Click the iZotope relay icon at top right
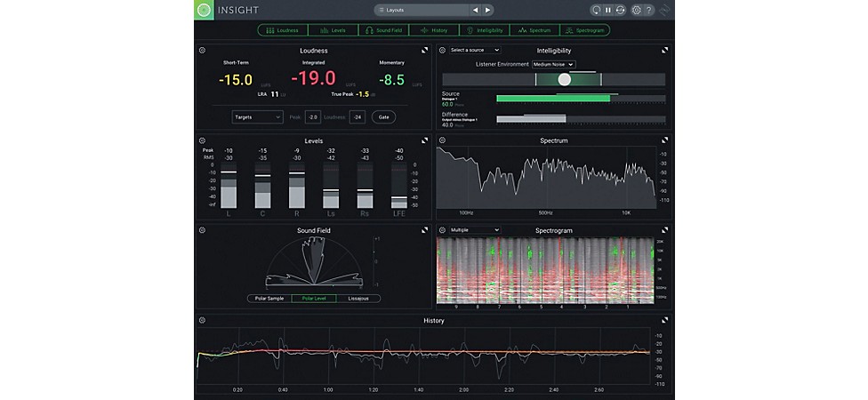 click(665, 10)
